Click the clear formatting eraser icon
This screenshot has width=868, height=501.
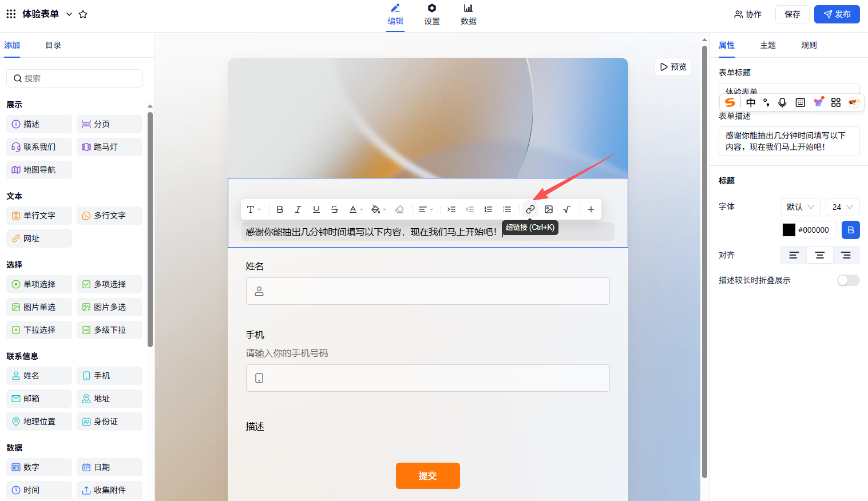click(x=399, y=209)
